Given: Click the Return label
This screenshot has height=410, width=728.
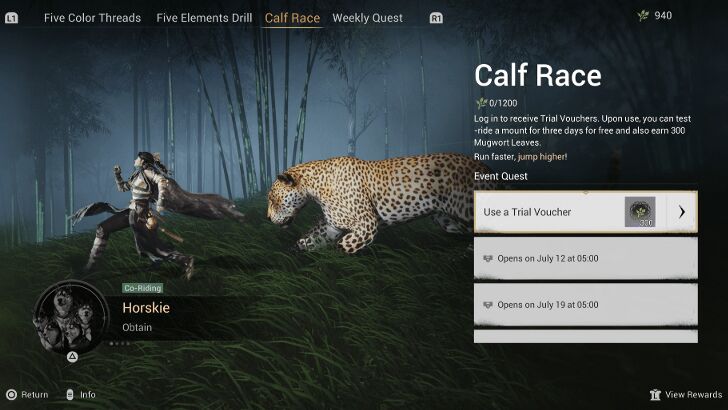Looking at the screenshot, I should (35, 395).
